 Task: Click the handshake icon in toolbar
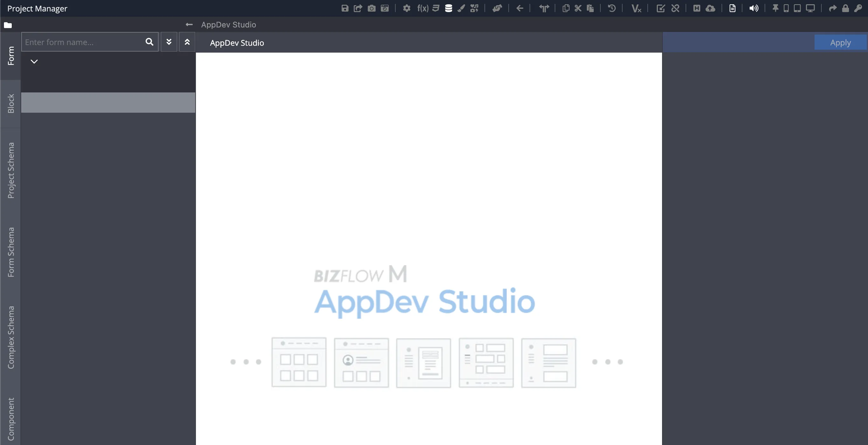pos(497,8)
